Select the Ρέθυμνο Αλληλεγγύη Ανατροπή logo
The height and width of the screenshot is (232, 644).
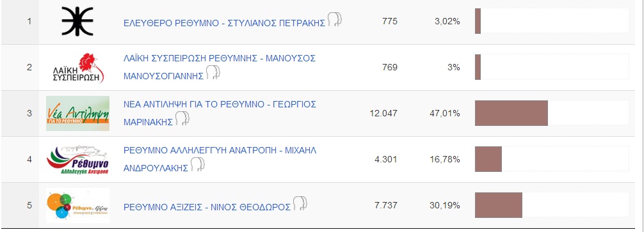coord(77,159)
